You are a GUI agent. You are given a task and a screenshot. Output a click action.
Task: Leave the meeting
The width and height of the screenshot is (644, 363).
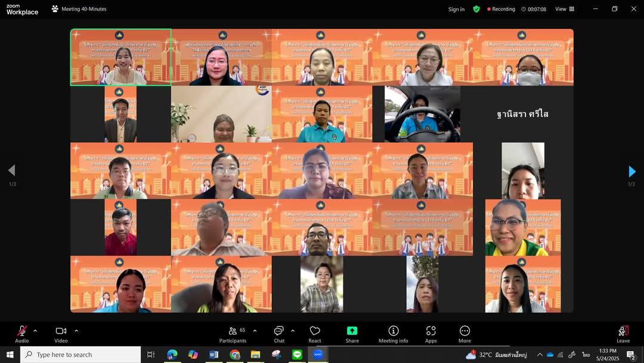point(623,333)
